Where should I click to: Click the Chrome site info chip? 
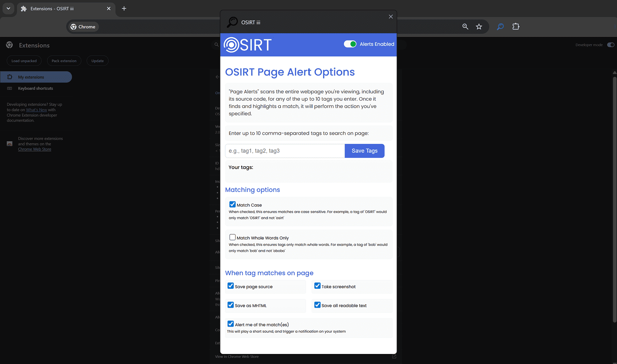(83, 27)
